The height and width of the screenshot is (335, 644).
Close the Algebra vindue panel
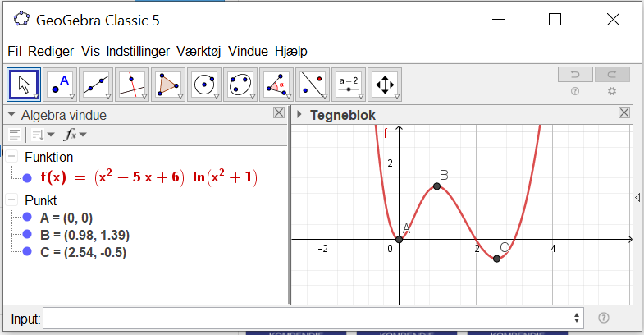tap(279, 112)
